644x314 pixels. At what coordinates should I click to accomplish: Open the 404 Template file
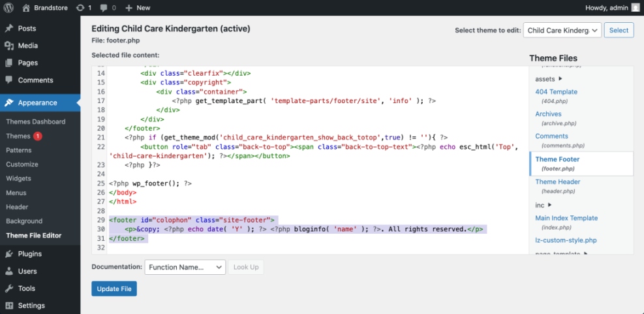556,91
